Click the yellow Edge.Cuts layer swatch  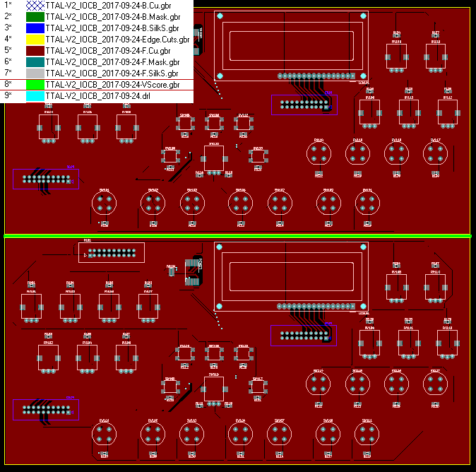[x=35, y=40]
